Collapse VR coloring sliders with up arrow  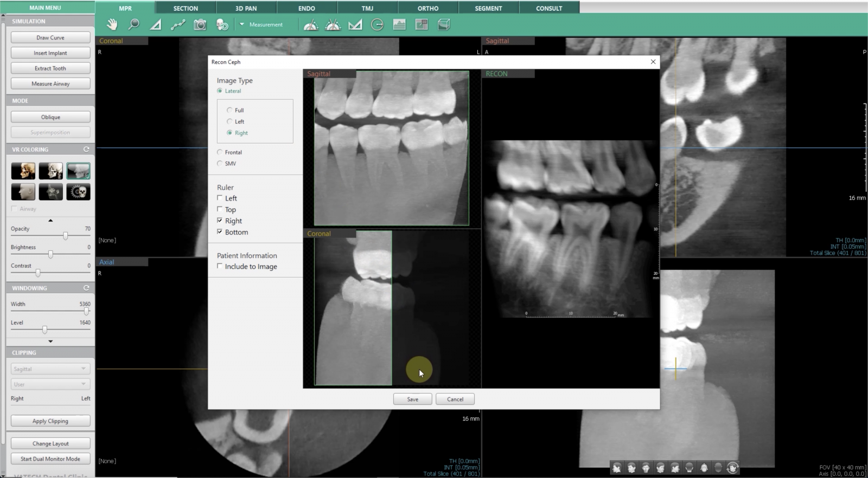50,221
